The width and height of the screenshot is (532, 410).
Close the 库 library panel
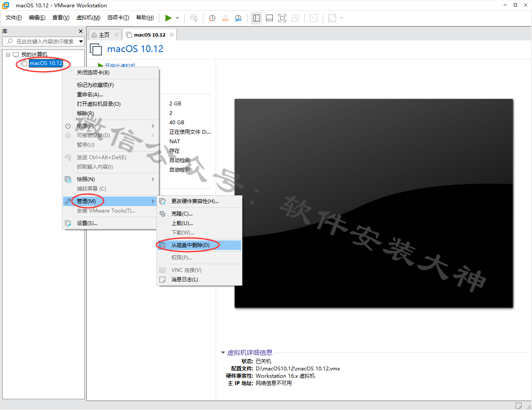click(x=81, y=31)
